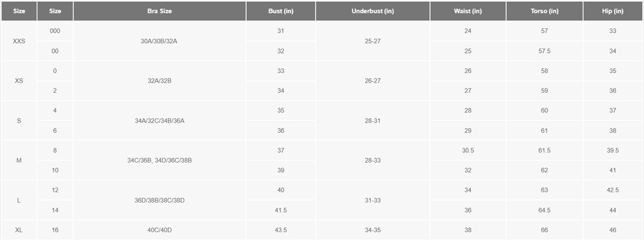Select the 64.5 torso value

(x=545, y=210)
